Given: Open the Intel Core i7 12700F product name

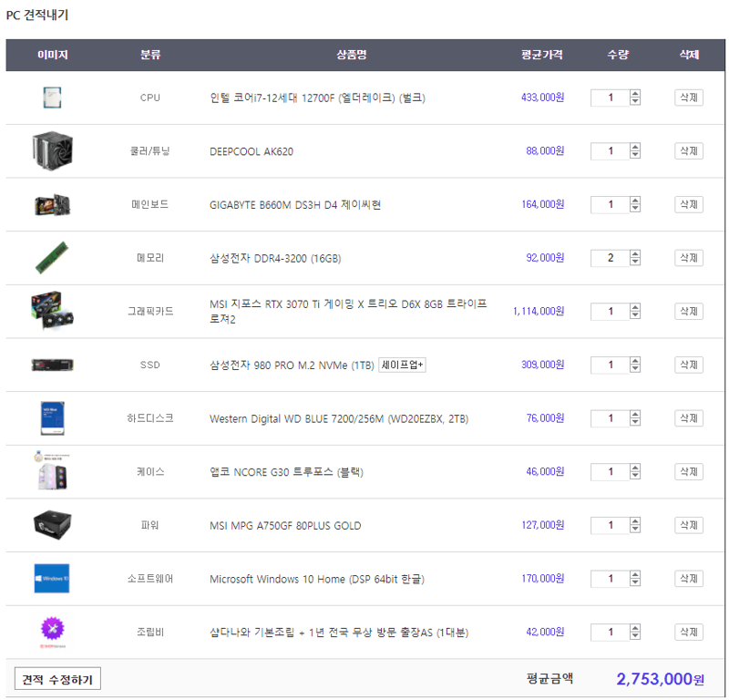Looking at the screenshot, I should 317,98.
